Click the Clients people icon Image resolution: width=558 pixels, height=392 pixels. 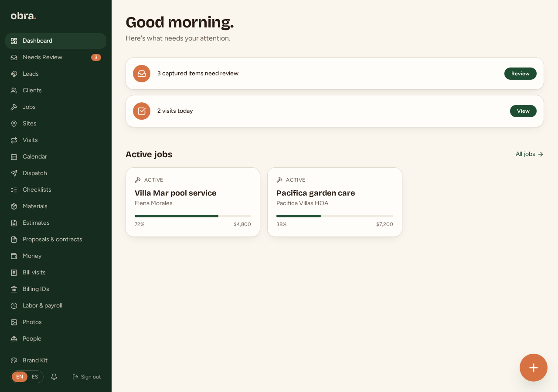click(14, 91)
